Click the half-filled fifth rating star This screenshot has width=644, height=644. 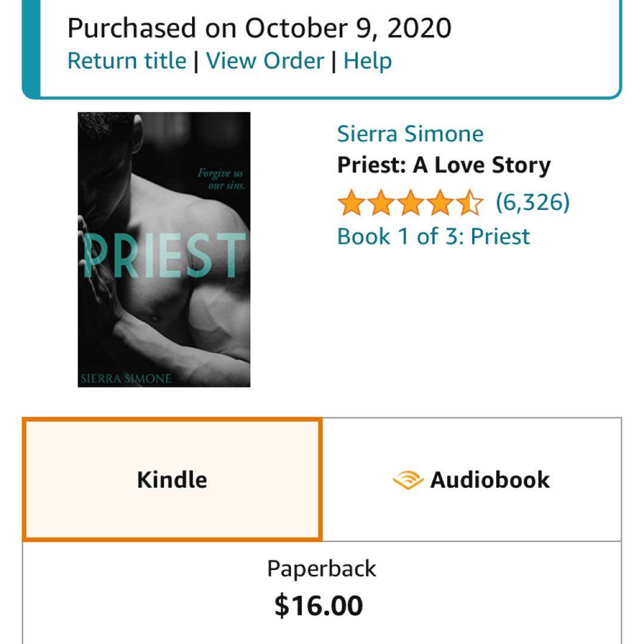coord(470,203)
